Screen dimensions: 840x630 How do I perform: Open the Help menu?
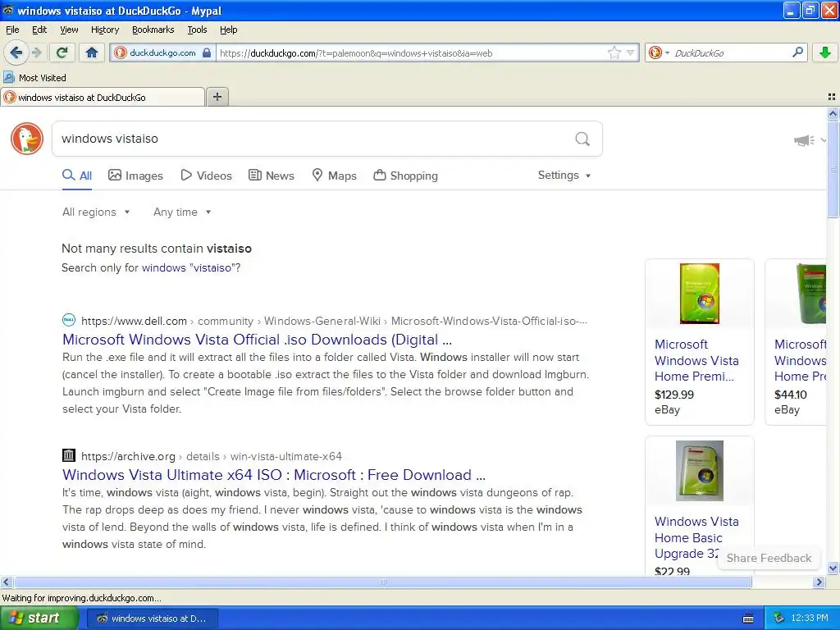229,30
